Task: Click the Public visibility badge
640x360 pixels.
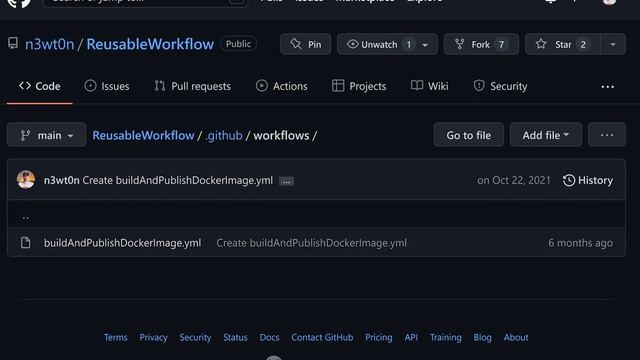Action: pos(238,44)
